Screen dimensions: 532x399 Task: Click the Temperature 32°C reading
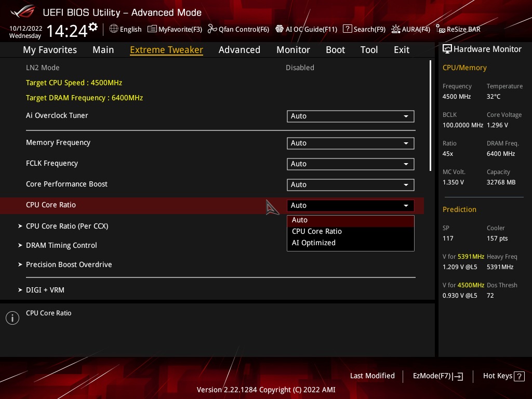[494, 97]
